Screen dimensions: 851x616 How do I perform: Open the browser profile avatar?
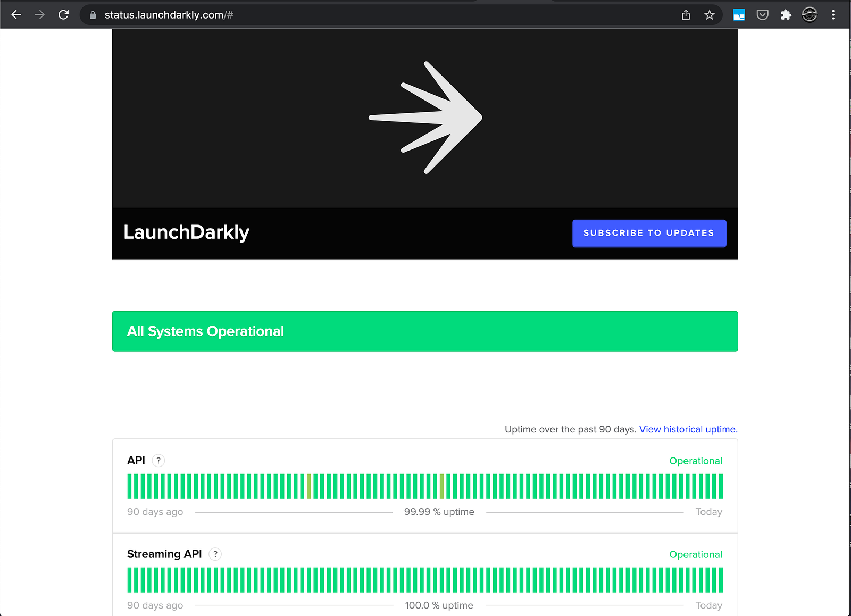(x=810, y=15)
